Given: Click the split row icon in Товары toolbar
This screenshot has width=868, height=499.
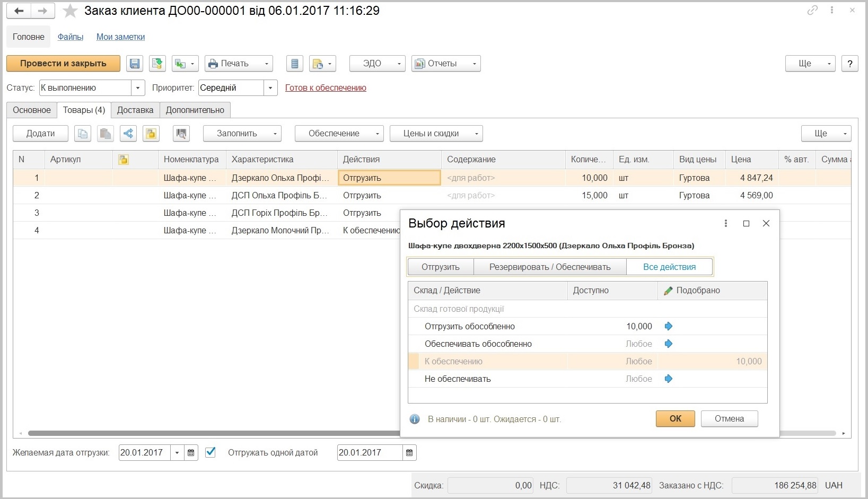Looking at the screenshot, I should [x=128, y=134].
